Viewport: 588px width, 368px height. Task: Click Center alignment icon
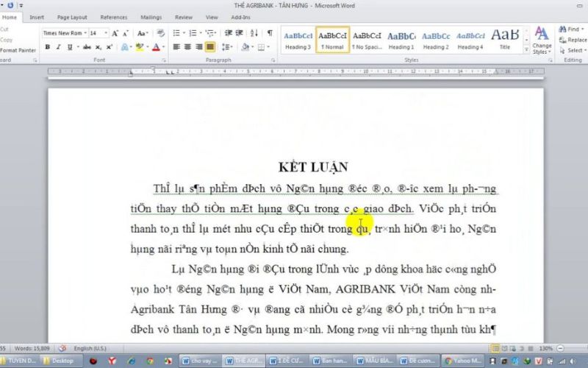coord(187,47)
